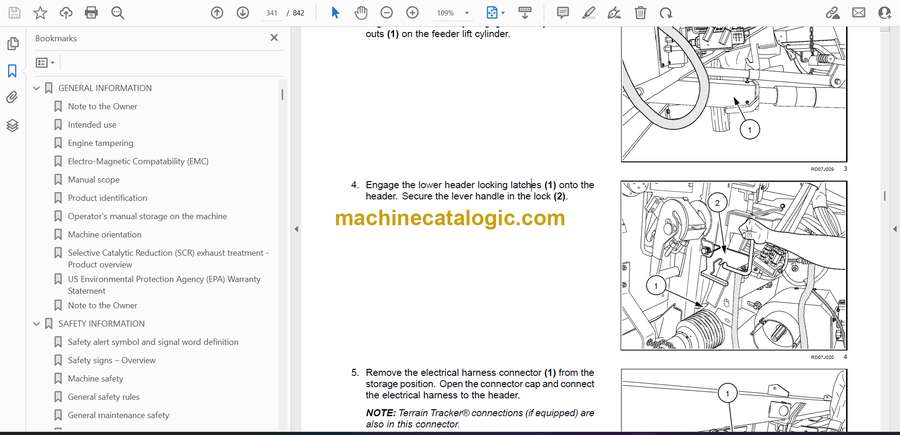Print the document
The height and width of the screenshot is (435, 900).
pos(91,13)
